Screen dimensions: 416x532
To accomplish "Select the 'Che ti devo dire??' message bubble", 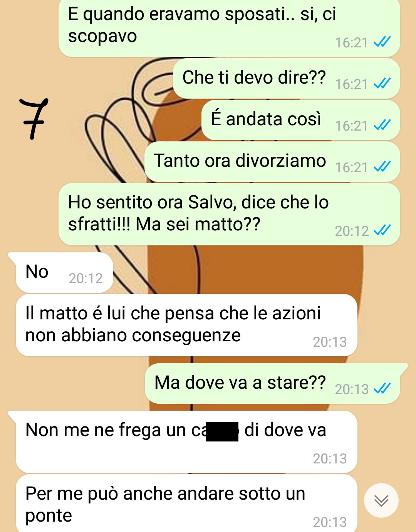I will [287, 79].
